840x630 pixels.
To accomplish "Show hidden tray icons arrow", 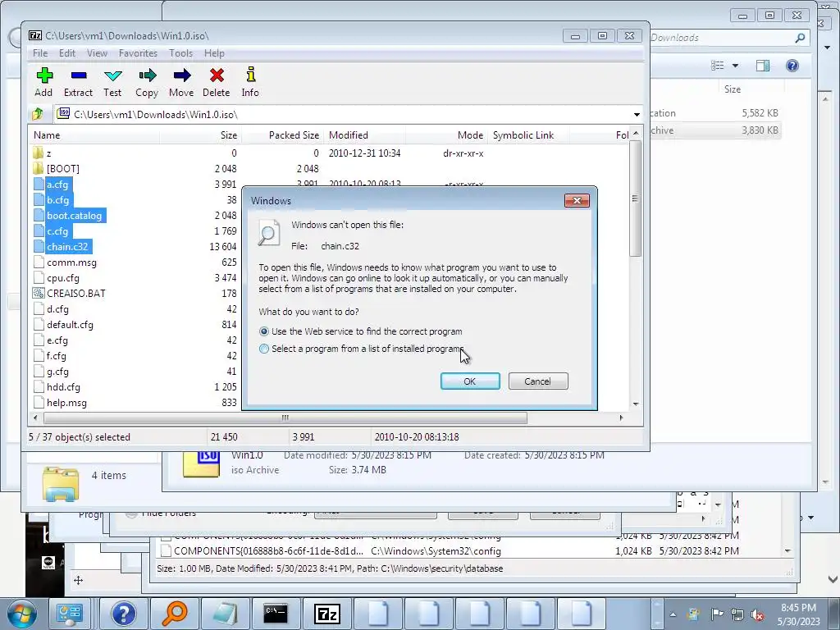I will coord(673,614).
